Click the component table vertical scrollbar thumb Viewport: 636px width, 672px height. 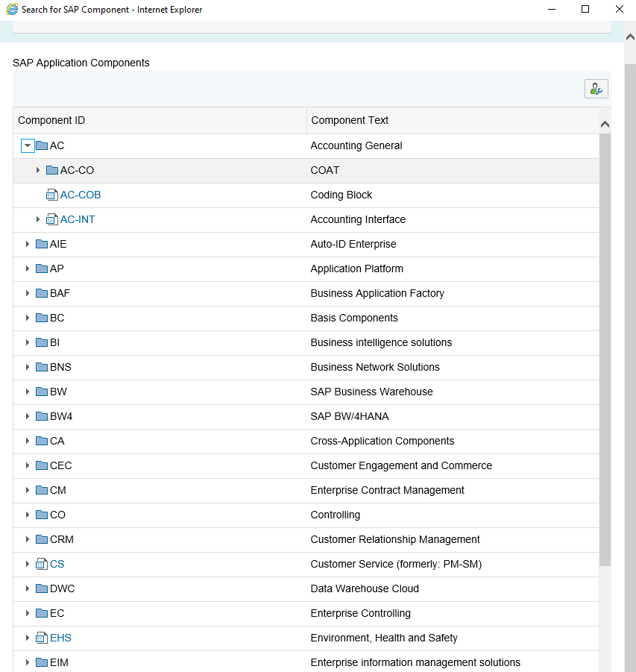pyautogui.click(x=605, y=350)
